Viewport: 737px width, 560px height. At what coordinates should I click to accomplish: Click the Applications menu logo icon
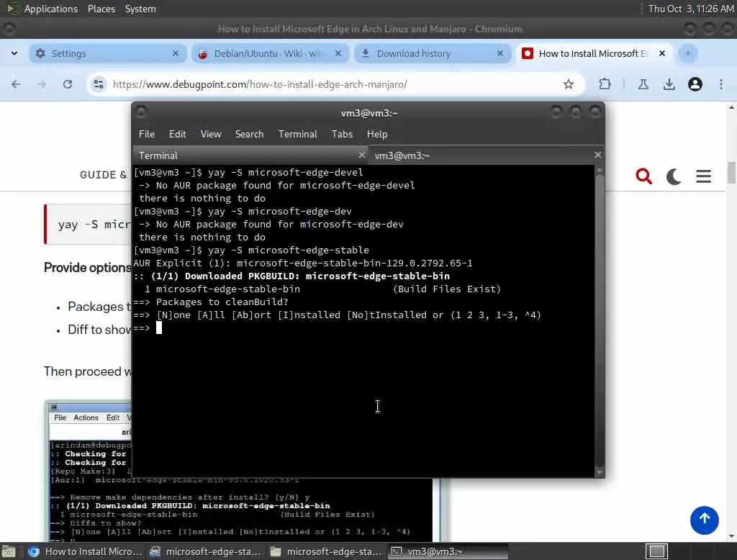coord(13,9)
